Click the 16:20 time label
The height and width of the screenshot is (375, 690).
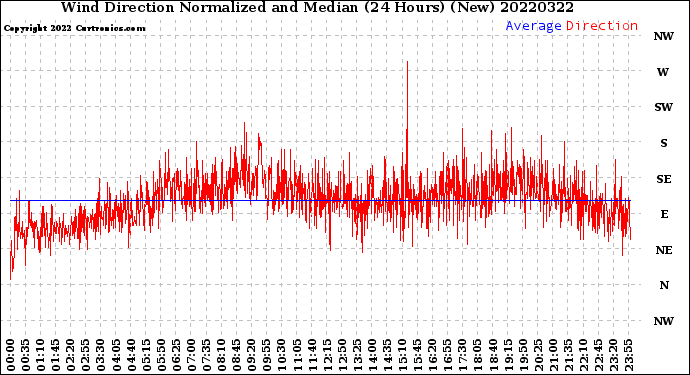pyautogui.click(x=432, y=355)
